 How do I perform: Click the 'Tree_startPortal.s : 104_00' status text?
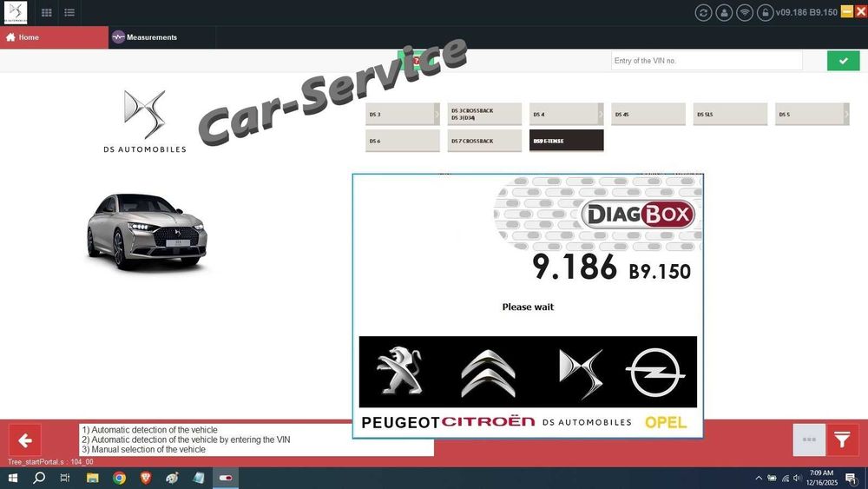50,462
